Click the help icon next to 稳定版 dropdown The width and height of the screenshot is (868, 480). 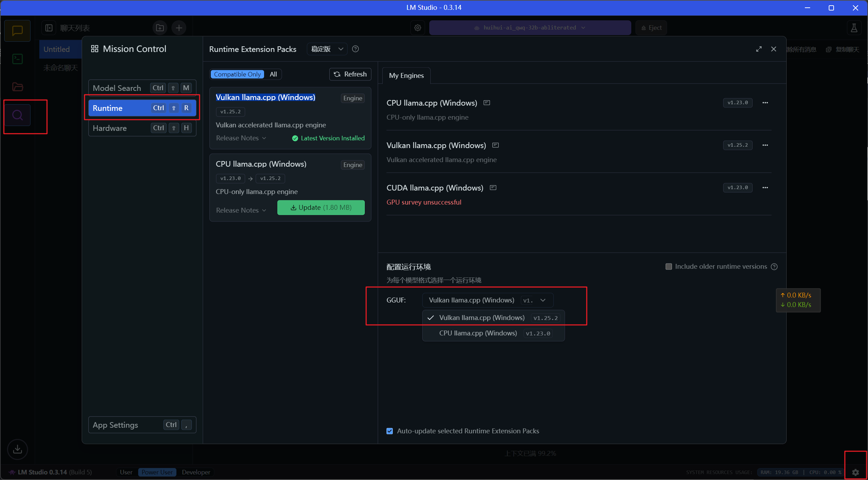[x=355, y=49]
